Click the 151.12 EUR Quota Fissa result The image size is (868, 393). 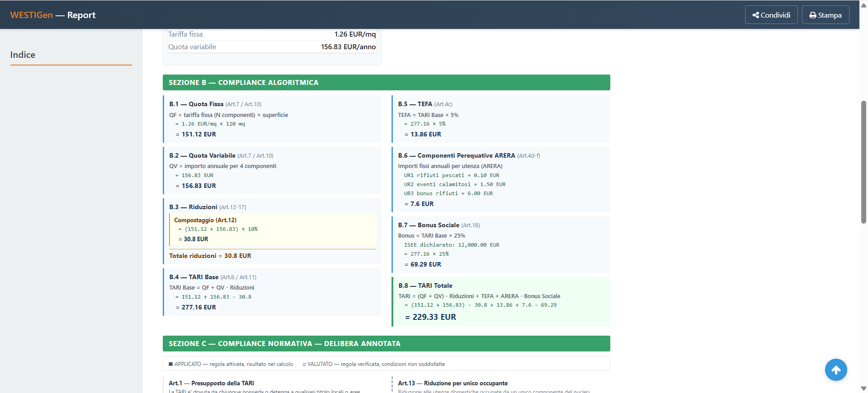198,134
